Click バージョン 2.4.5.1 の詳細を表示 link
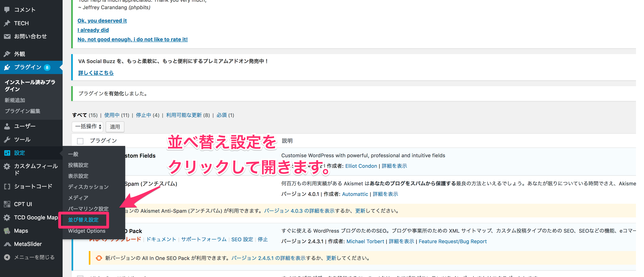This screenshot has height=277, width=644. click(269, 258)
